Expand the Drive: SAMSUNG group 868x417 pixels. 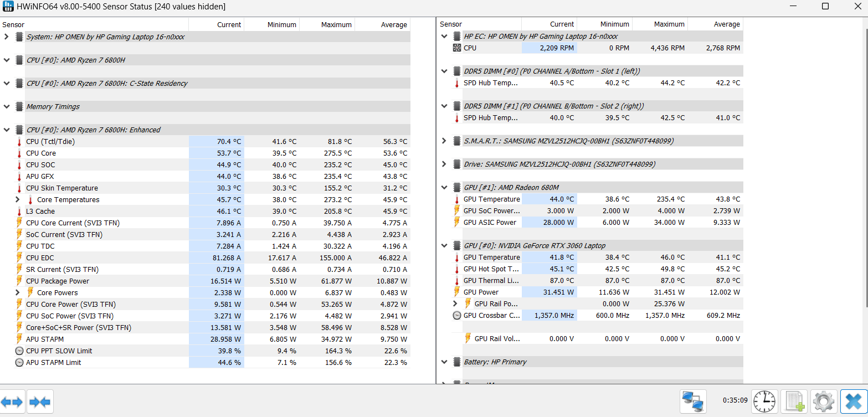(x=444, y=164)
